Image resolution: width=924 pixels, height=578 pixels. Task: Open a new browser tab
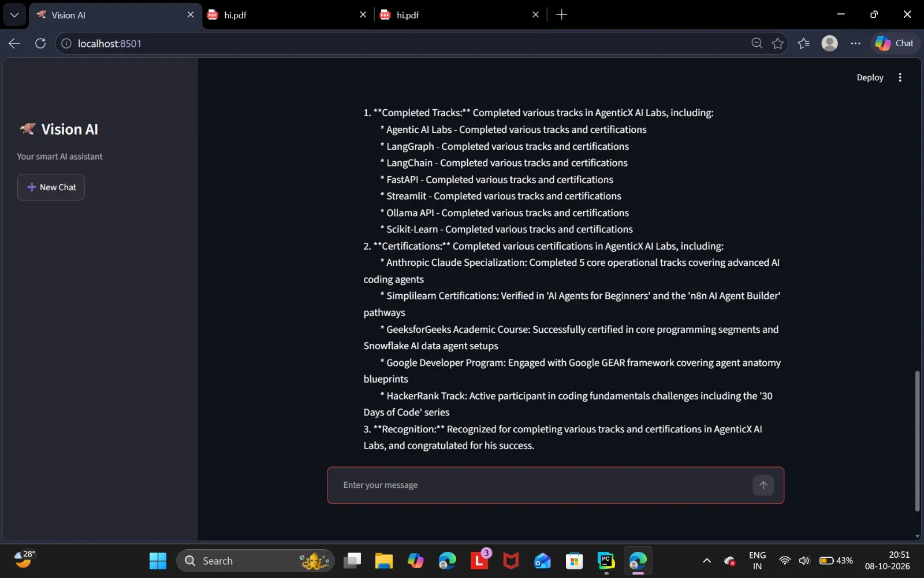[561, 15]
